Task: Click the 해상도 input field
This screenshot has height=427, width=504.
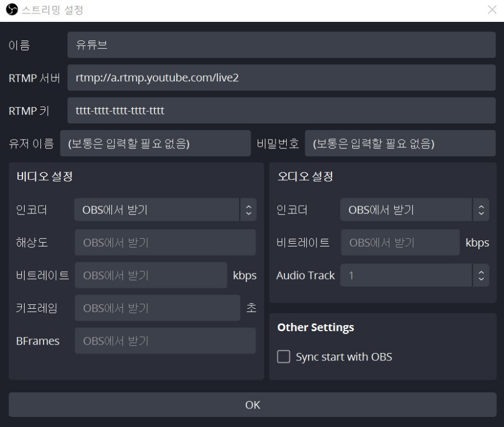Action: (x=165, y=243)
